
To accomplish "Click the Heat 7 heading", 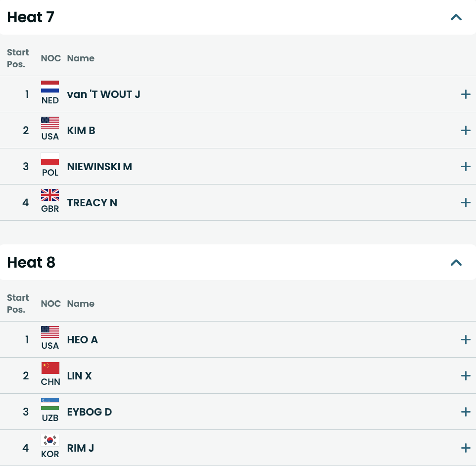I will 31,17.
